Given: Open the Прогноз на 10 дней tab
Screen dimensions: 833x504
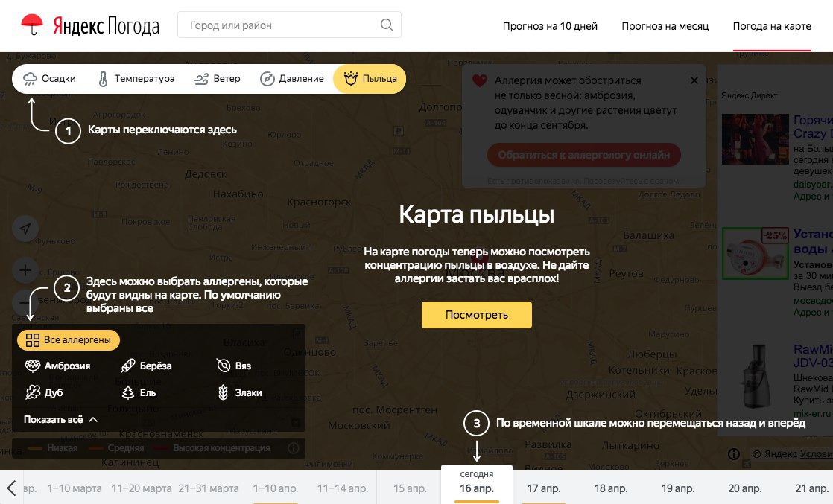Looking at the screenshot, I should (x=550, y=26).
